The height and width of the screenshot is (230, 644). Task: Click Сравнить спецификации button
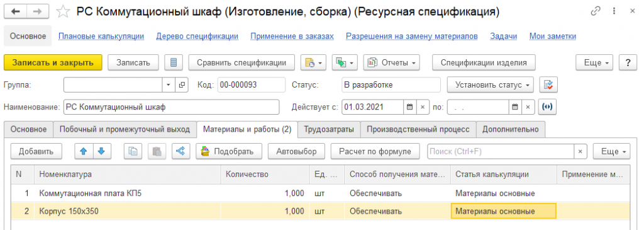pyautogui.click(x=241, y=62)
